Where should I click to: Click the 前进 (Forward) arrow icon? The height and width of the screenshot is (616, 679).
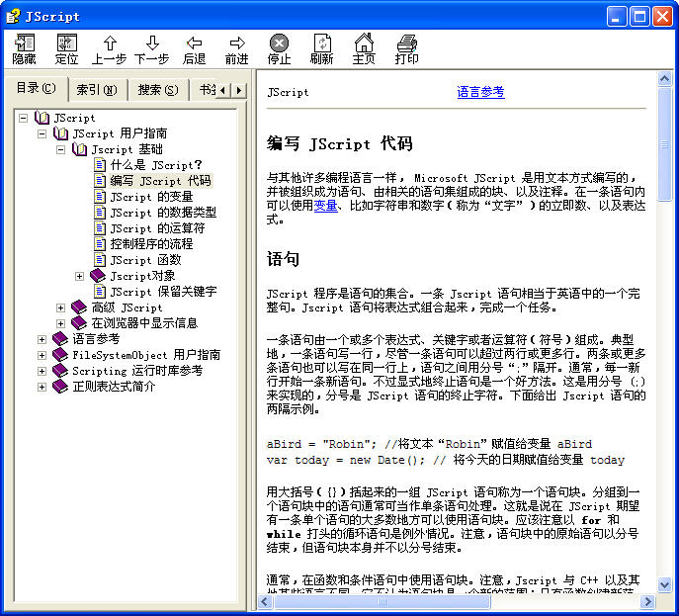click(x=237, y=44)
